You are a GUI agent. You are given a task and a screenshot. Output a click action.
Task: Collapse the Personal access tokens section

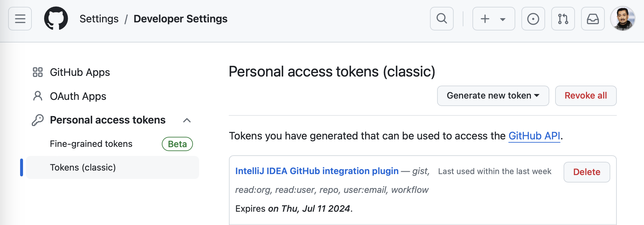click(187, 120)
